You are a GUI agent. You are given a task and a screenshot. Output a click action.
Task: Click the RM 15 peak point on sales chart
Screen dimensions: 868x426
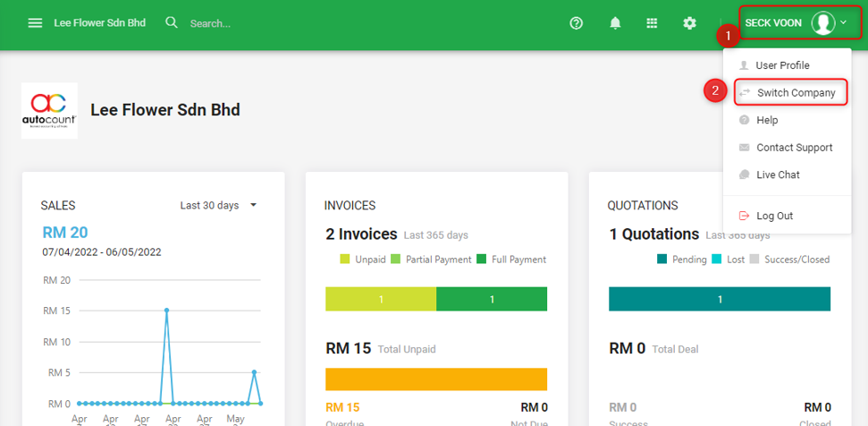166,311
